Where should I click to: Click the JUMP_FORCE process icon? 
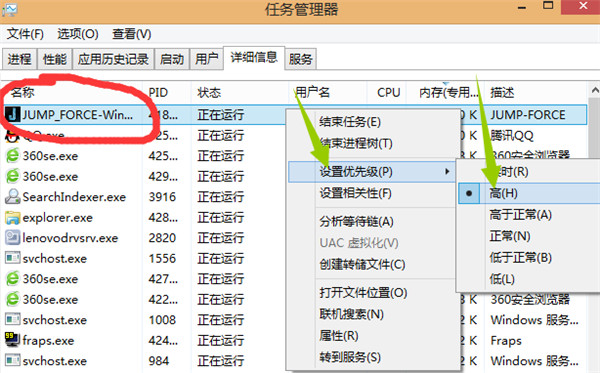click(12, 114)
